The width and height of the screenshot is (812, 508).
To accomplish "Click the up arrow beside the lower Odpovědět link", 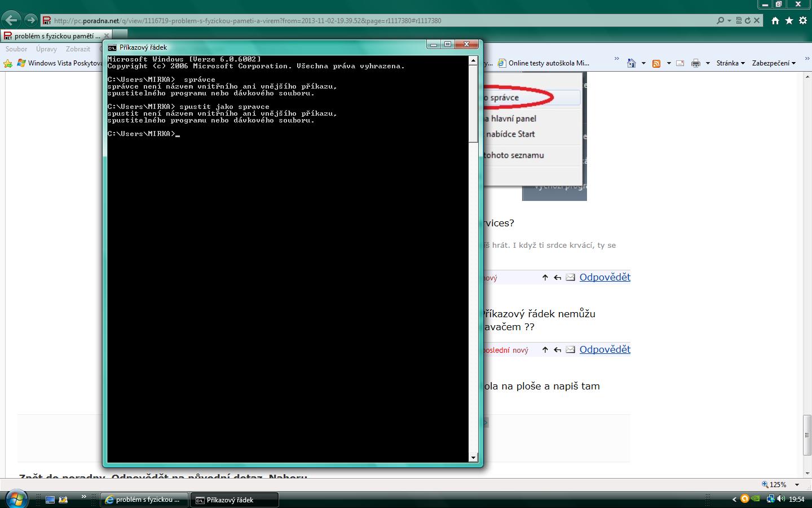I will [x=545, y=349].
